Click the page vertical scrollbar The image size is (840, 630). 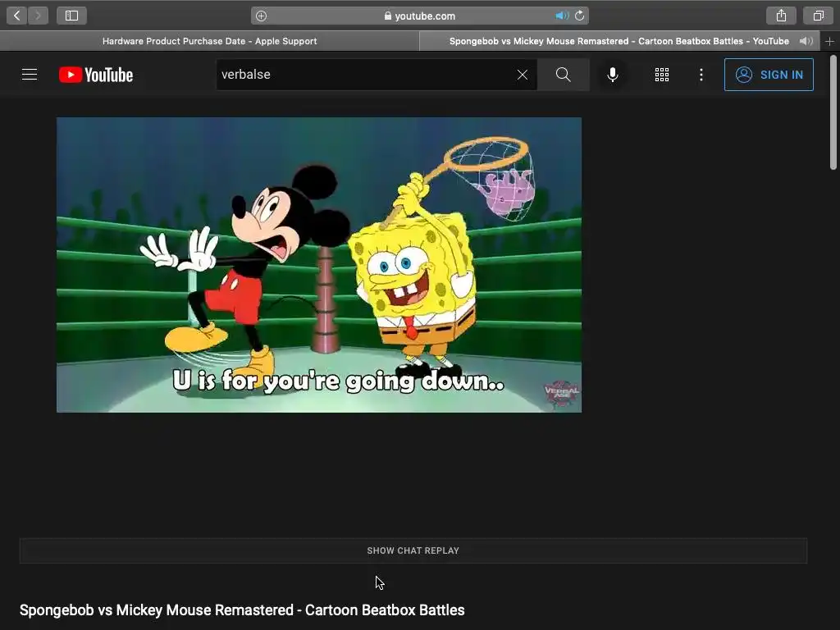click(x=833, y=112)
